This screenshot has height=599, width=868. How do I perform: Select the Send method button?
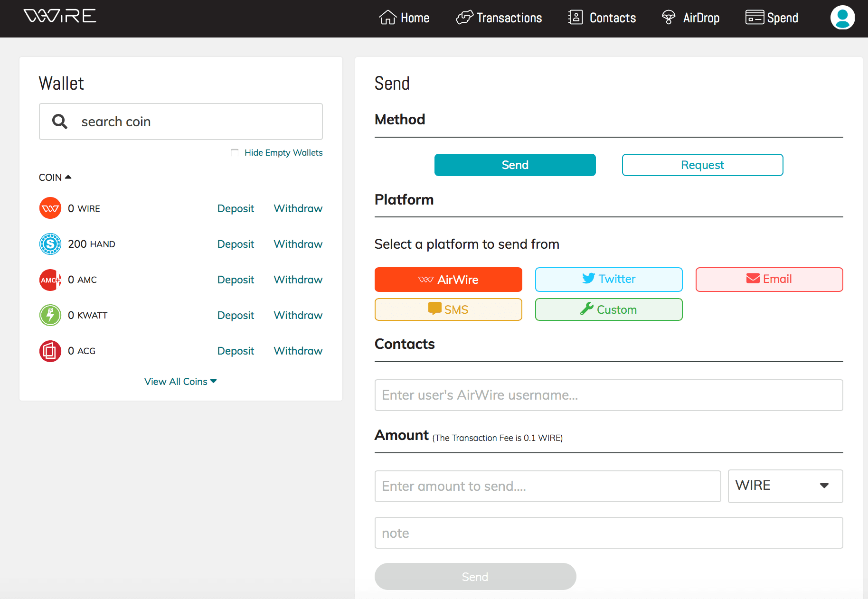515,165
